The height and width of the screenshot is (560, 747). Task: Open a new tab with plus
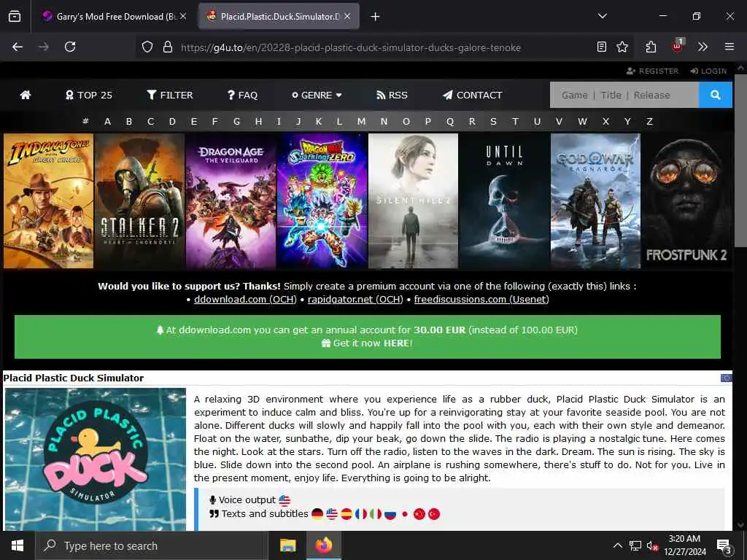point(375,17)
